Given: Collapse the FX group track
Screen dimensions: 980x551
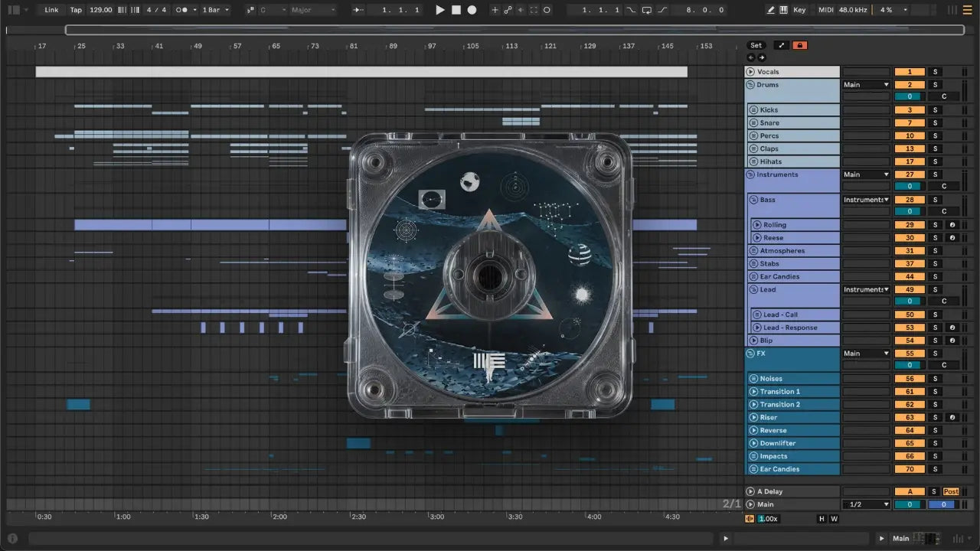Looking at the screenshot, I should pyautogui.click(x=750, y=354).
